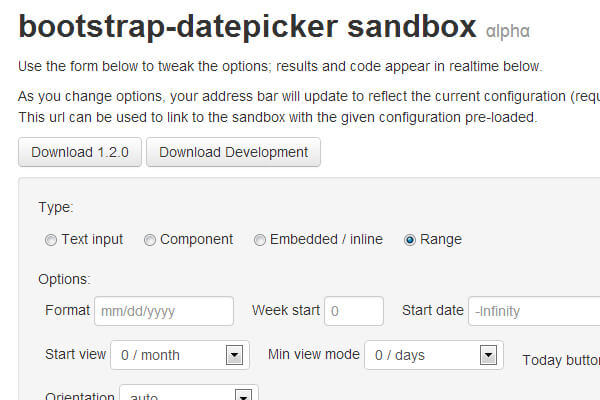The width and height of the screenshot is (600, 400).
Task: Click the Today button option label
Action: point(560,360)
